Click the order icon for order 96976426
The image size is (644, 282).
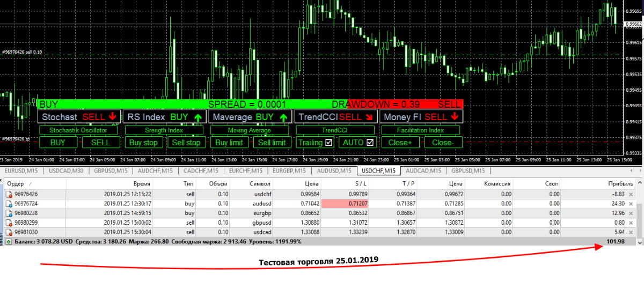click(9, 194)
